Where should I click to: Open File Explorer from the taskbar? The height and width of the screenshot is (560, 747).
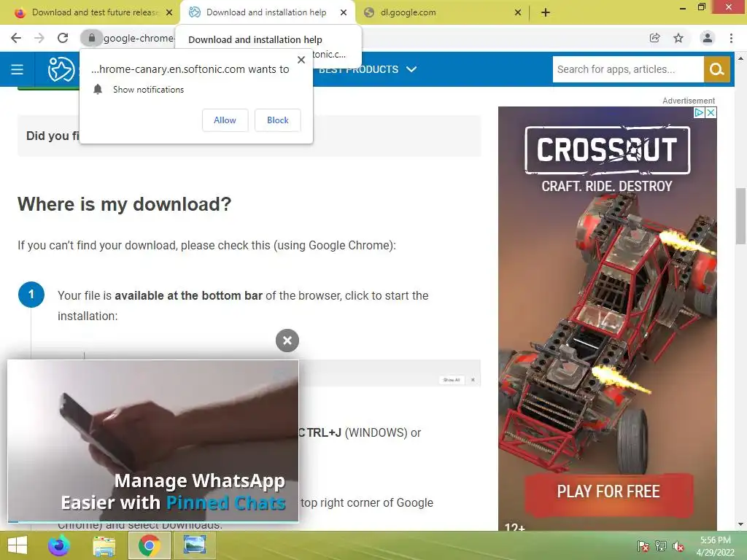click(x=104, y=545)
